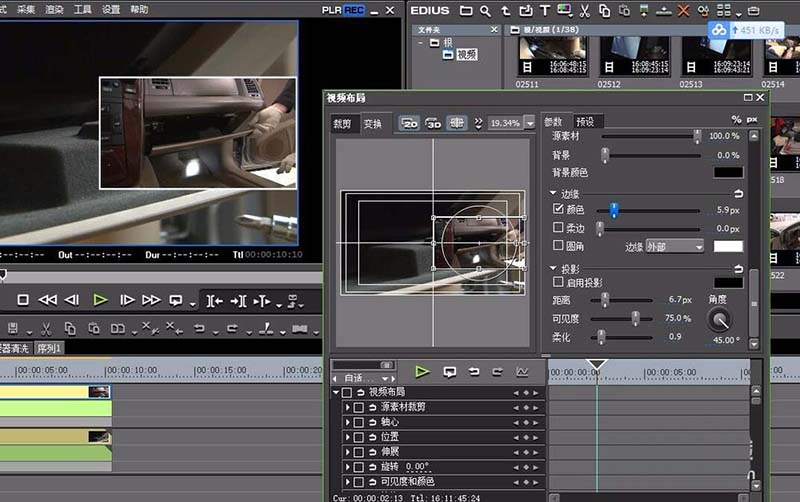This screenshot has height=502, width=800.
Task: Enable the 柔边 soft edge checkbox
Action: coord(558,228)
